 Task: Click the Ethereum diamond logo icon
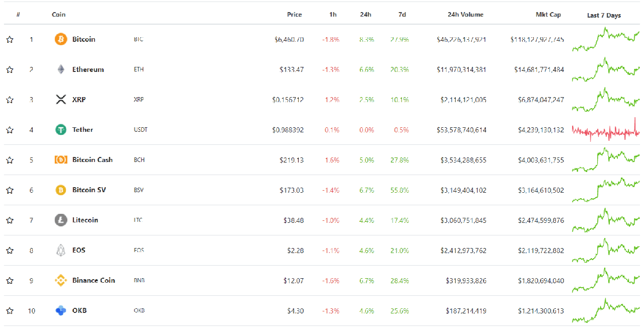point(60,69)
